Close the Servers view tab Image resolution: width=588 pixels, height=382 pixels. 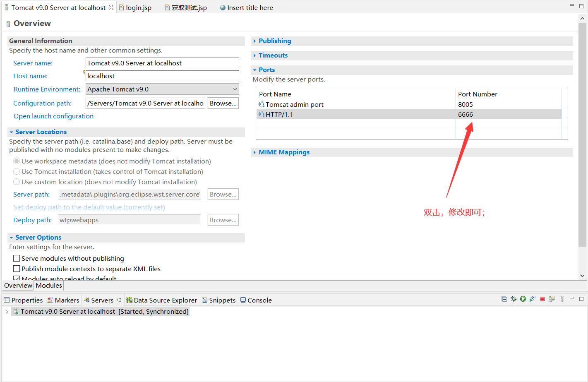pos(119,300)
